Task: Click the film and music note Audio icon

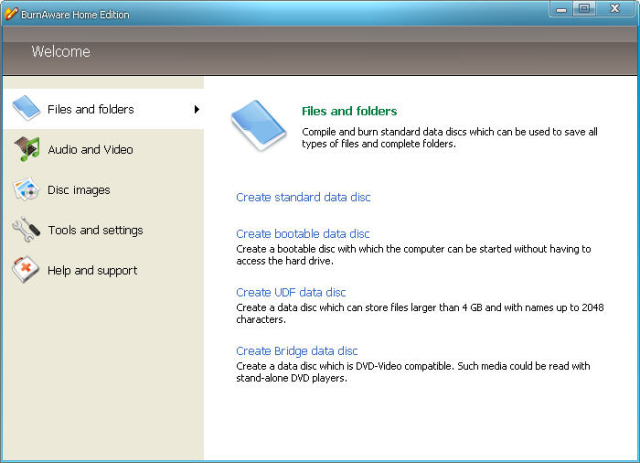Action: pos(27,149)
